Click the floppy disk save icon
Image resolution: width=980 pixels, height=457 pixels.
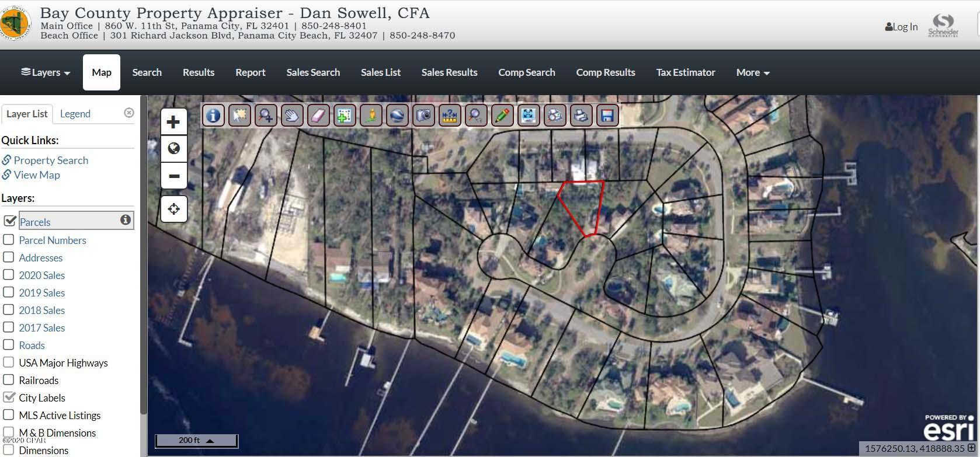tap(607, 116)
